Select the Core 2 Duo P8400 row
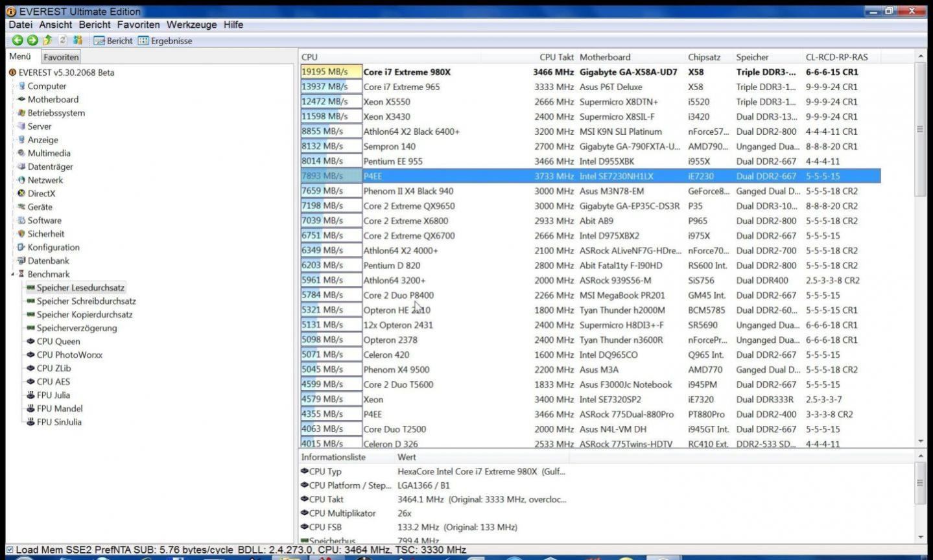The image size is (933, 560). pyautogui.click(x=590, y=295)
